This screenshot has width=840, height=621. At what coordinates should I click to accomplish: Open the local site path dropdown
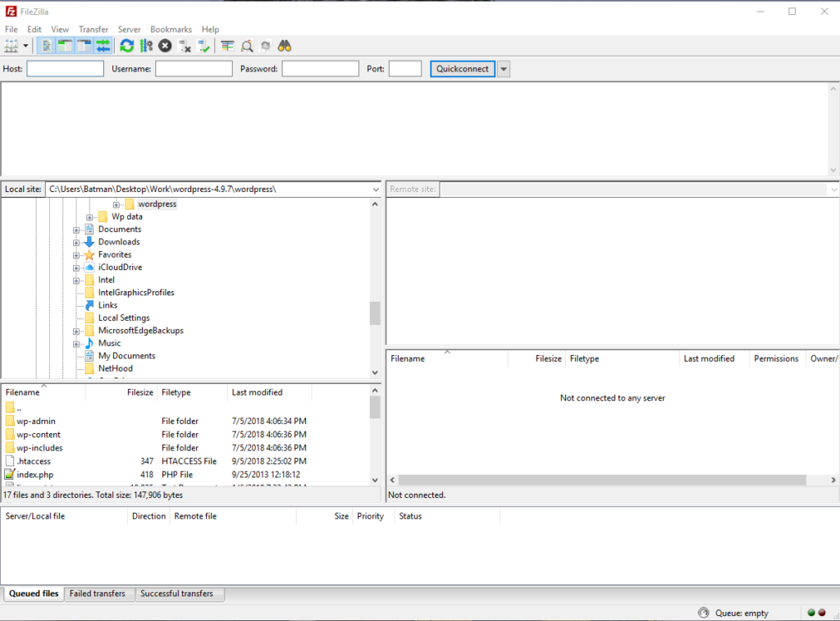tap(376, 189)
